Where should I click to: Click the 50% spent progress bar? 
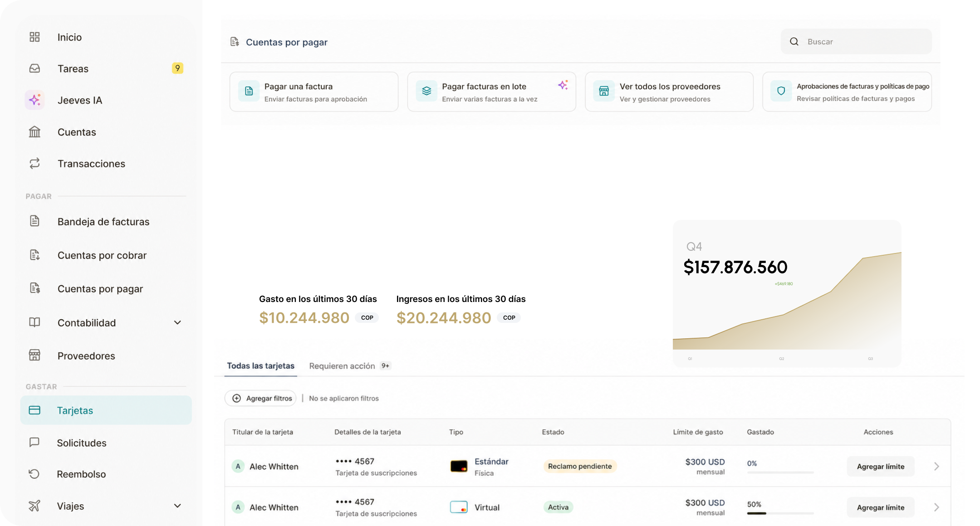780,513
